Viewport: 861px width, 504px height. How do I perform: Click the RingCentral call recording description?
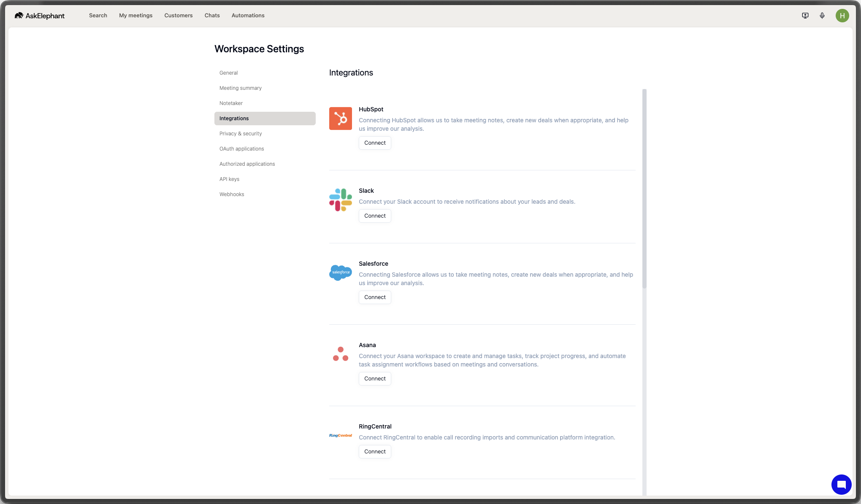click(x=487, y=437)
